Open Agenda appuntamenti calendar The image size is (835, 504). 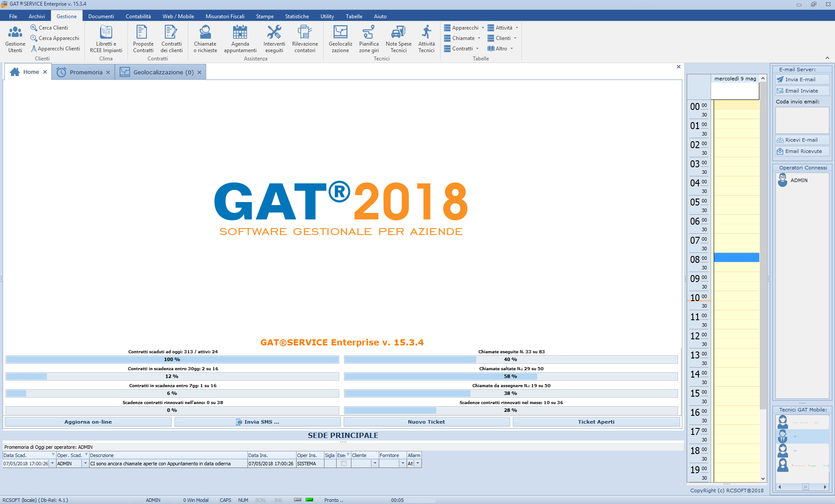(240, 39)
